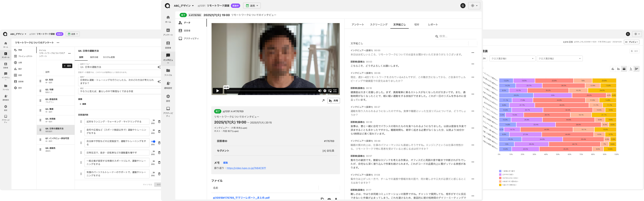Toggle 排他 for パーソナルトレーナー option

[153, 173]
